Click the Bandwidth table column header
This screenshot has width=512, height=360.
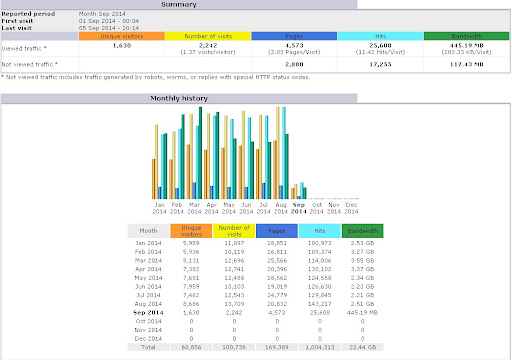(x=363, y=231)
